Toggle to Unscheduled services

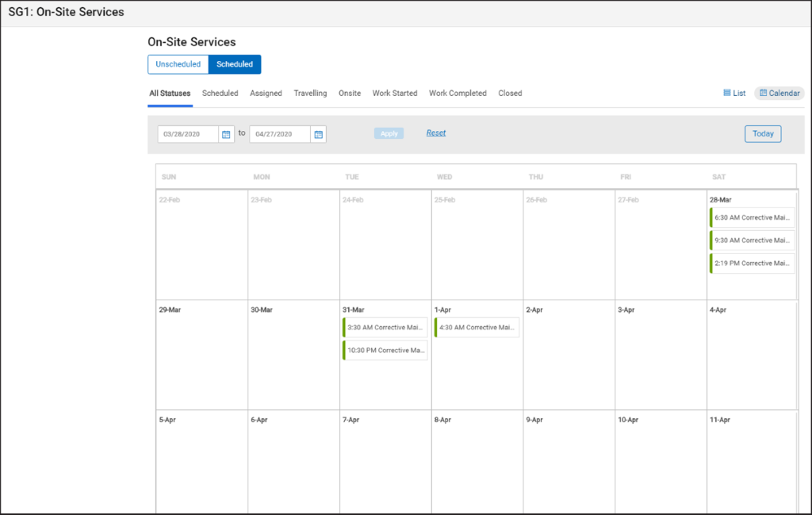(178, 64)
